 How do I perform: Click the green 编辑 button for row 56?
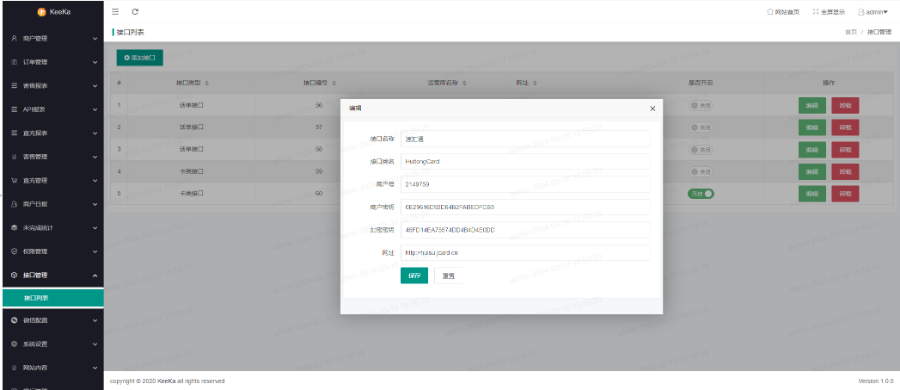(x=812, y=106)
